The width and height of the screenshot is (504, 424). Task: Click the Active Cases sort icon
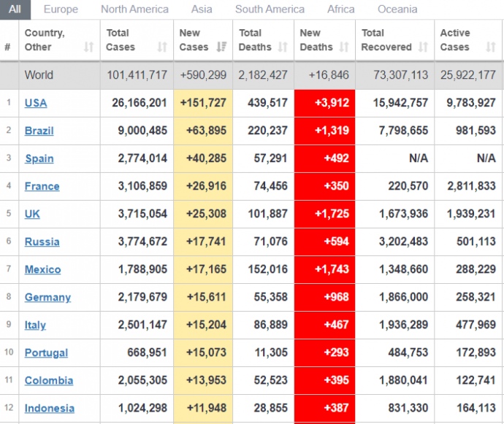point(490,47)
